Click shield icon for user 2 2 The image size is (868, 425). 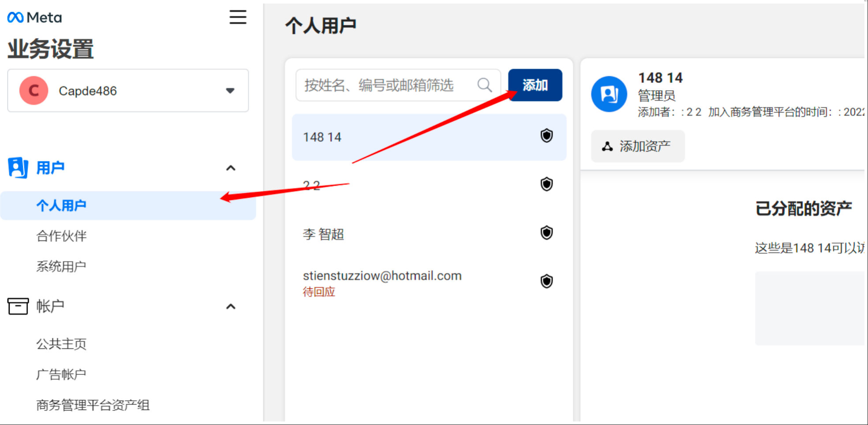546,184
